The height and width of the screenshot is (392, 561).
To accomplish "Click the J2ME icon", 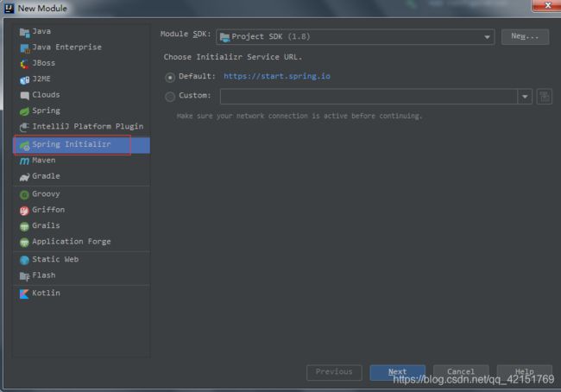I will pos(24,79).
